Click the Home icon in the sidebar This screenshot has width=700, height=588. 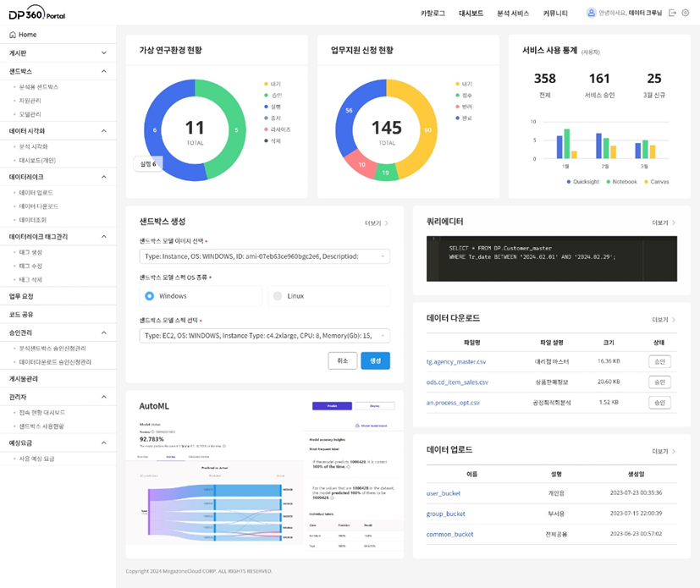coord(13,35)
